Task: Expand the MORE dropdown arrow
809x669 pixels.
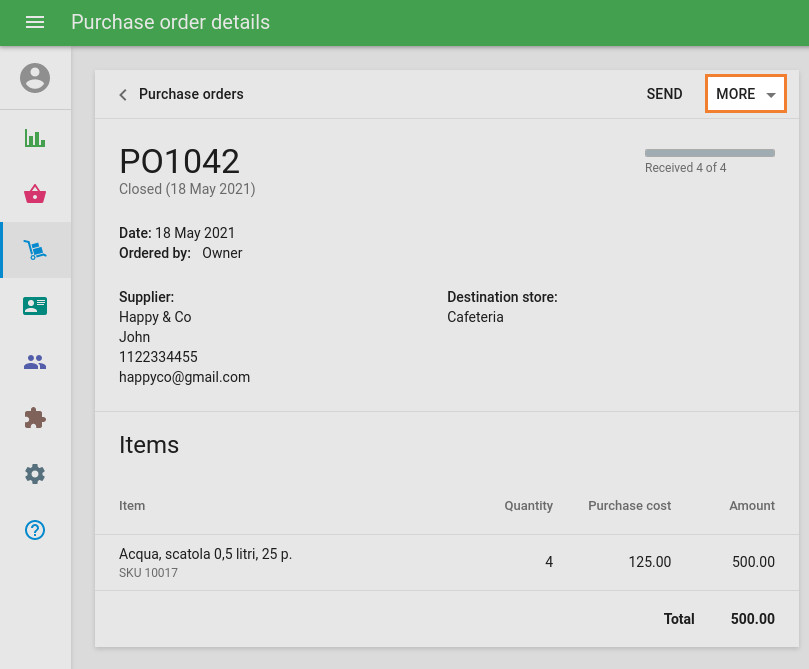Action: click(772, 93)
